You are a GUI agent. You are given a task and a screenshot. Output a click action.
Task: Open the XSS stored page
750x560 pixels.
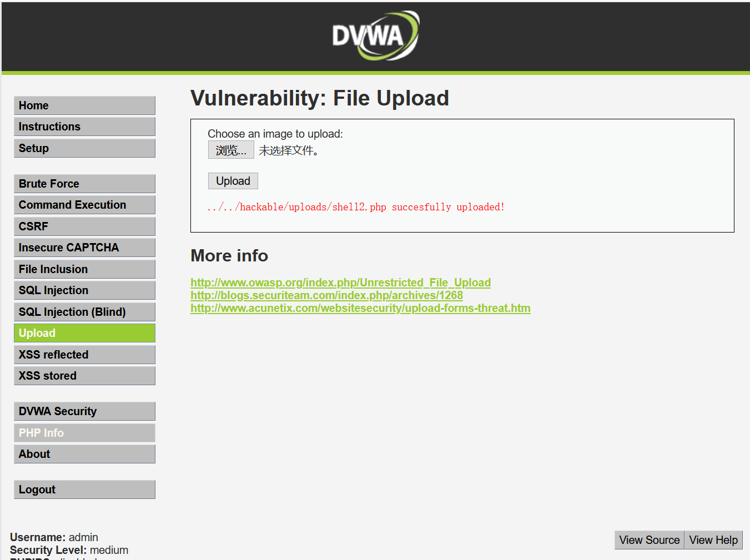tap(84, 376)
